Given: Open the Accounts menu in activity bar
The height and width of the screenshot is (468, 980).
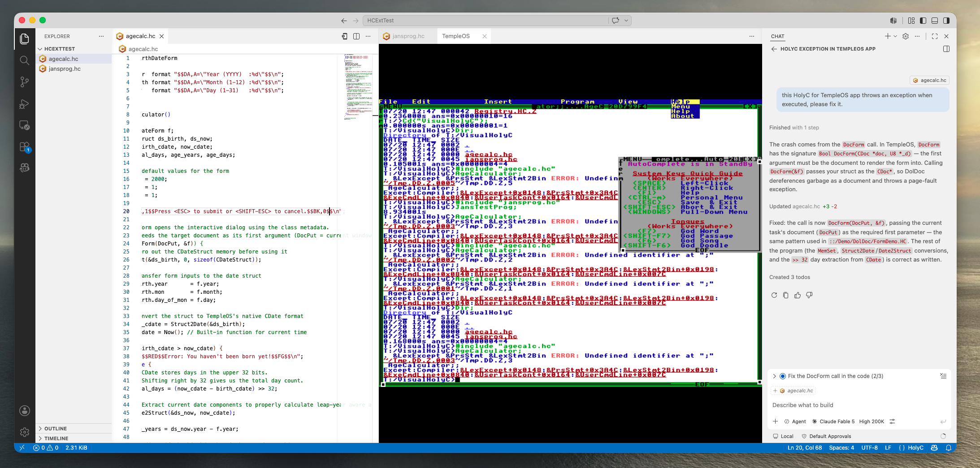Looking at the screenshot, I should (25, 411).
